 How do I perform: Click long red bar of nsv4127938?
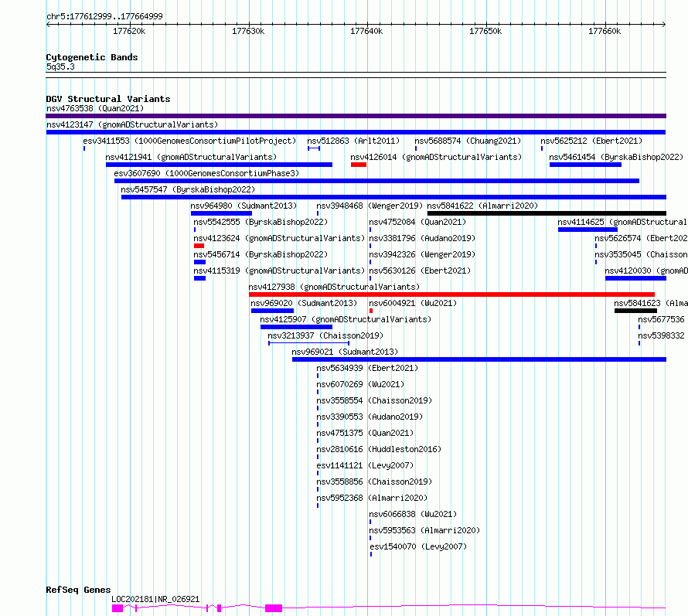[x=451, y=294]
